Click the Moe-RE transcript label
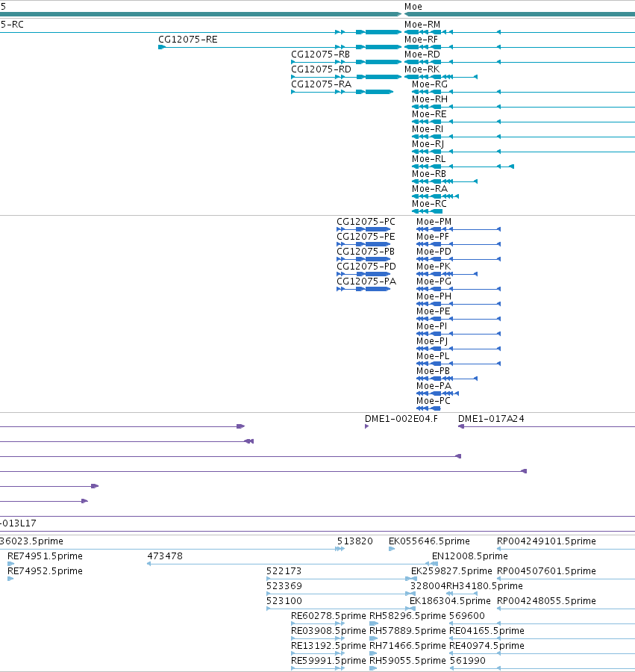Screen dimensions: 635x672 [429, 114]
